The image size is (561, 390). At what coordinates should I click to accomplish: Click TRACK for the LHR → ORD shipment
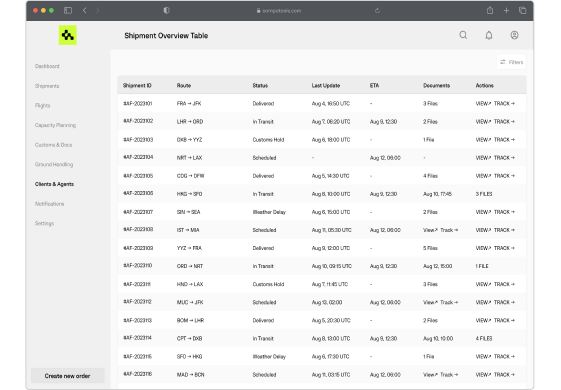[504, 122]
